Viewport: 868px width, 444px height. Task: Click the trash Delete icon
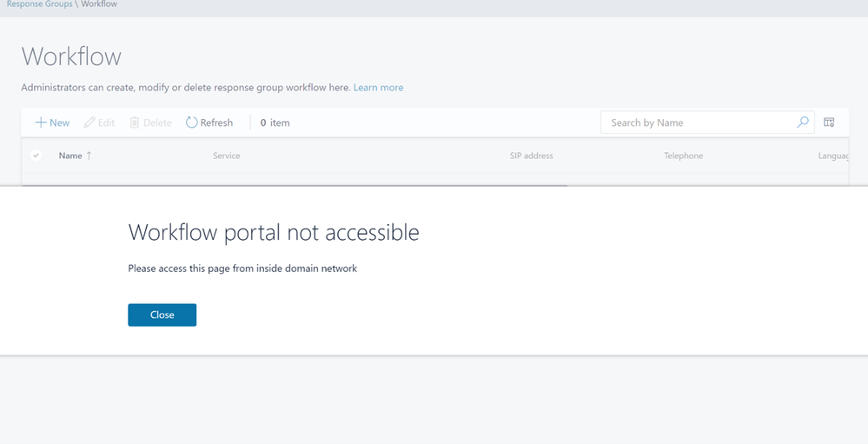click(135, 123)
